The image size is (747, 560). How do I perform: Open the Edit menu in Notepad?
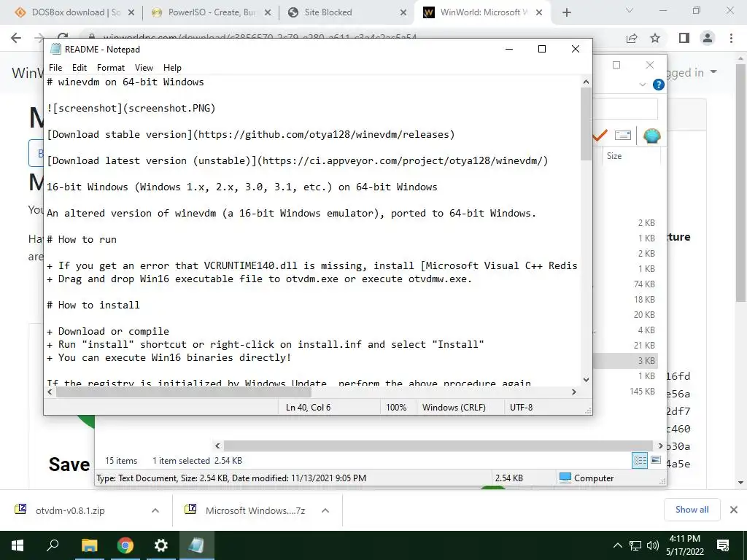coord(79,68)
